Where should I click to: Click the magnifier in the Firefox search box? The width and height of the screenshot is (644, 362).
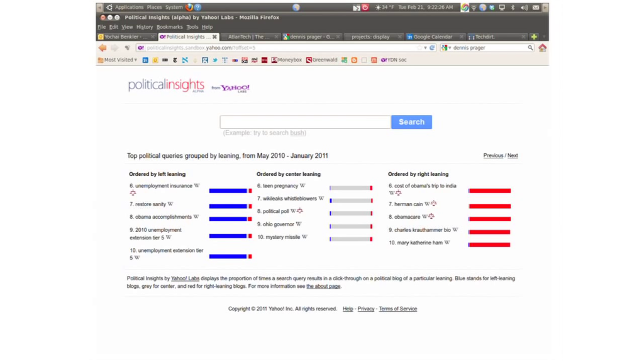530,48
